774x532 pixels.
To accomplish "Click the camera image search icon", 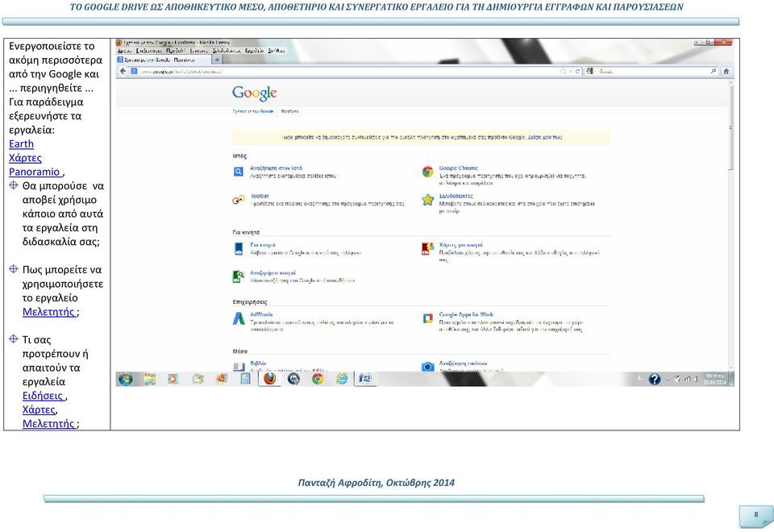I will pyautogui.click(x=427, y=367).
